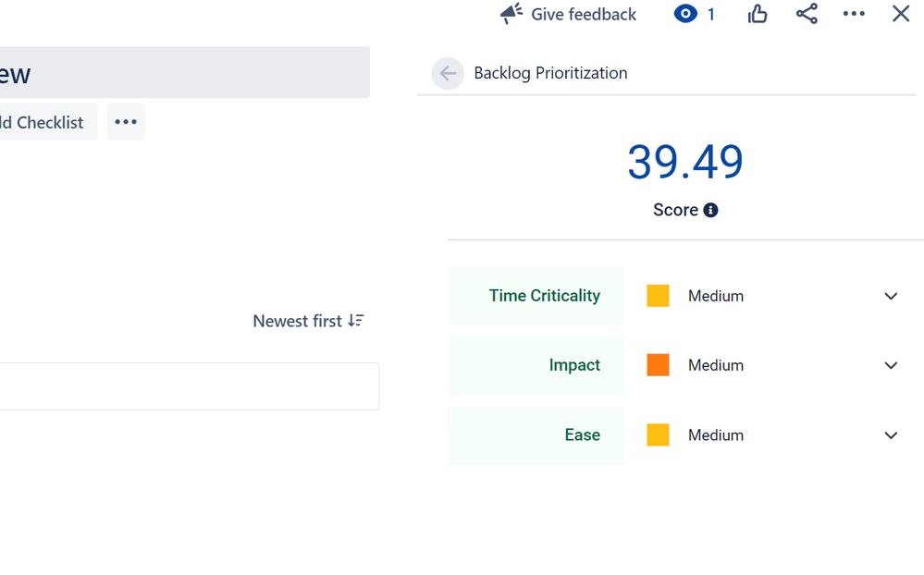This screenshot has height=575, width=924.
Task: Click the issue title field
Action: pos(184,72)
